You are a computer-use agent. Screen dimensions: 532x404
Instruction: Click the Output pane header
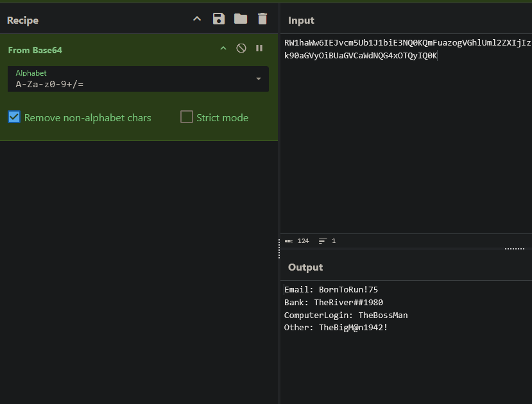point(305,267)
